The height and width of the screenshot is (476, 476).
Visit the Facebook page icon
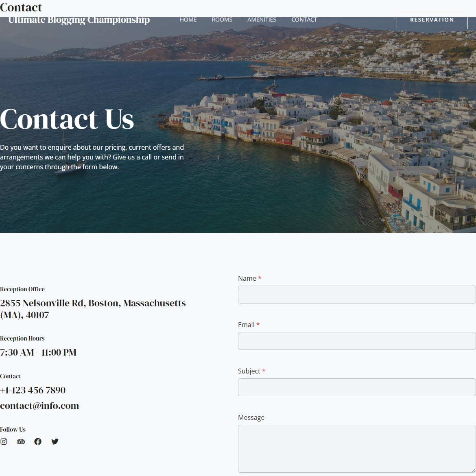38,441
